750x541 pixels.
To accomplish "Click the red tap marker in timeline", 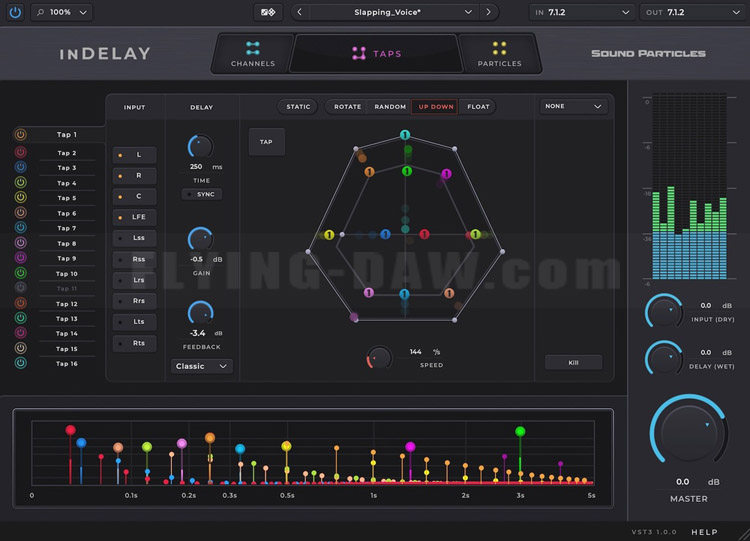I will [x=70, y=430].
